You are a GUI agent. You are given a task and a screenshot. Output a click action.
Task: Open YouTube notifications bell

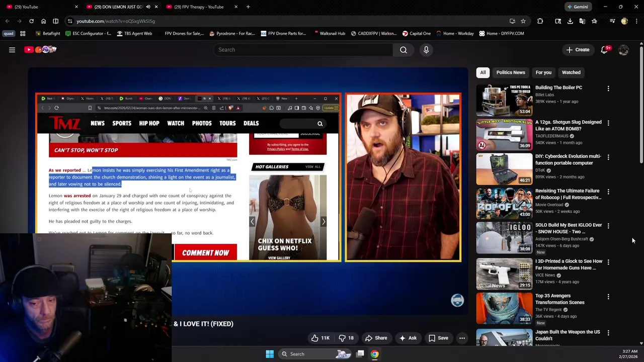[x=605, y=50]
